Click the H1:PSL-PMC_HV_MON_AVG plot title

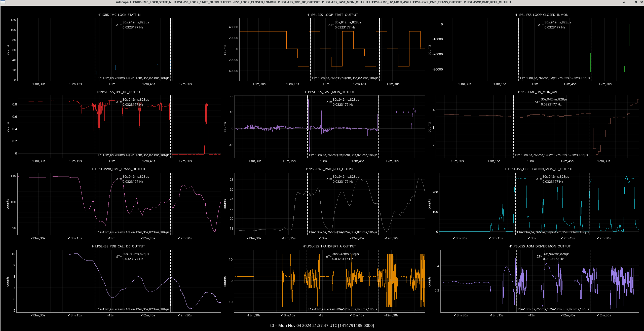537,92
